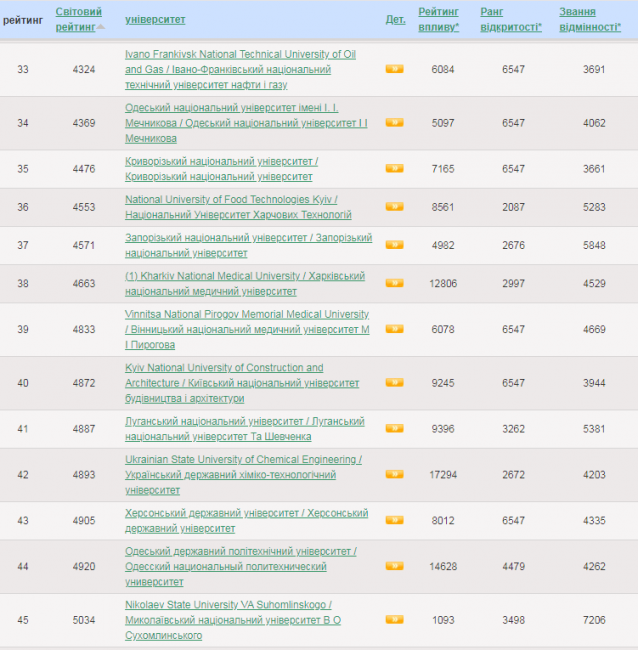
Task: Open Kyiv National University of Construction link
Action: 242,383
